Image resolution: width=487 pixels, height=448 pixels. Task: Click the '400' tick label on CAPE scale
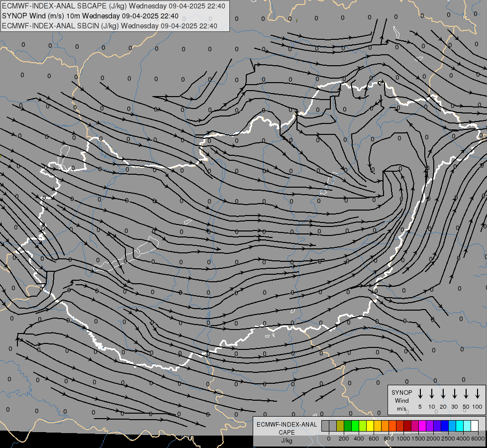pos(359,439)
